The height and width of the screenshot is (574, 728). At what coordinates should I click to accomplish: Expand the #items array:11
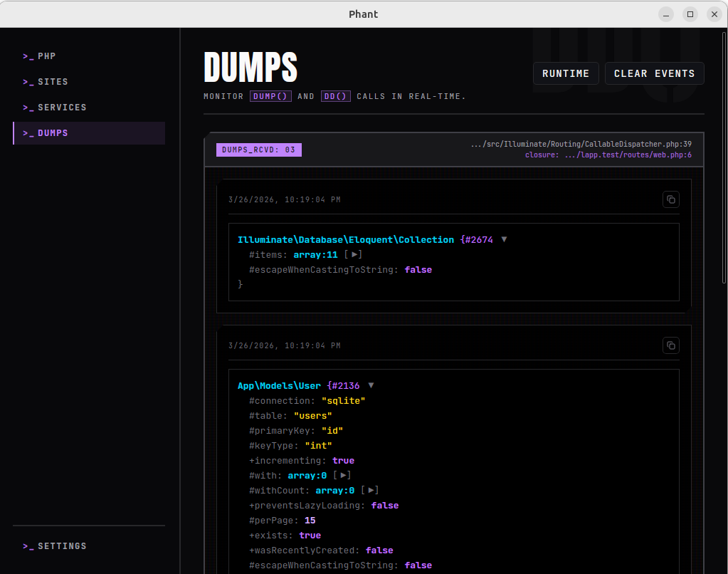[354, 254]
